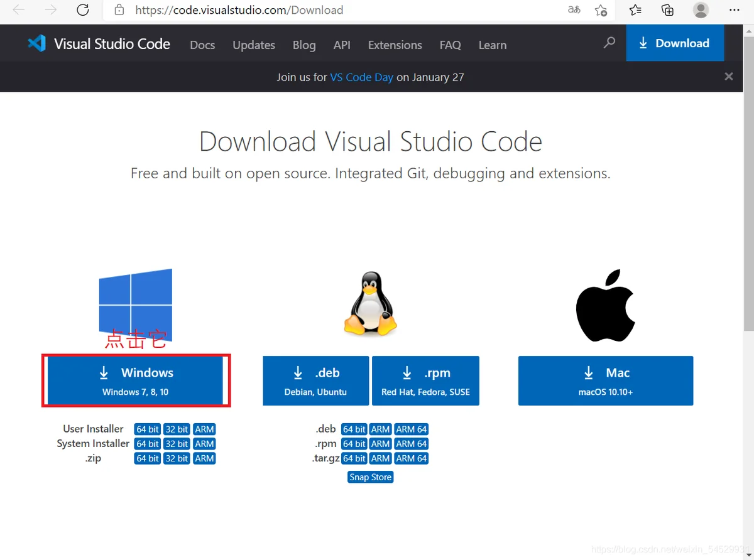
Task: Download the .deb Debian, Ubuntu package
Action: point(316,381)
